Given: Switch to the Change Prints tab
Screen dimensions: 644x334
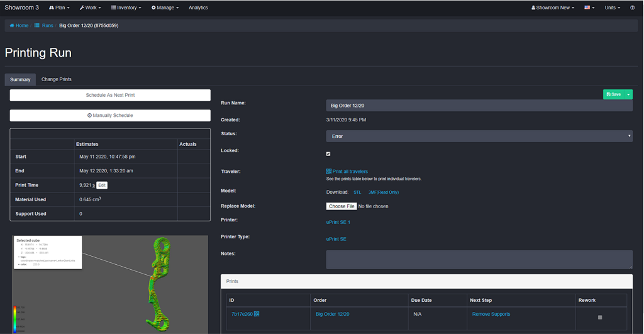Looking at the screenshot, I should [x=57, y=79].
